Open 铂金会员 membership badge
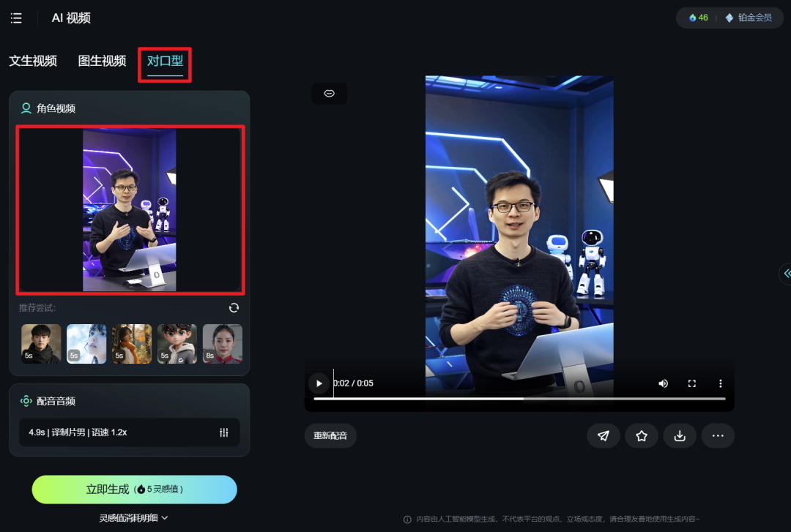The image size is (791, 532). pyautogui.click(x=749, y=18)
